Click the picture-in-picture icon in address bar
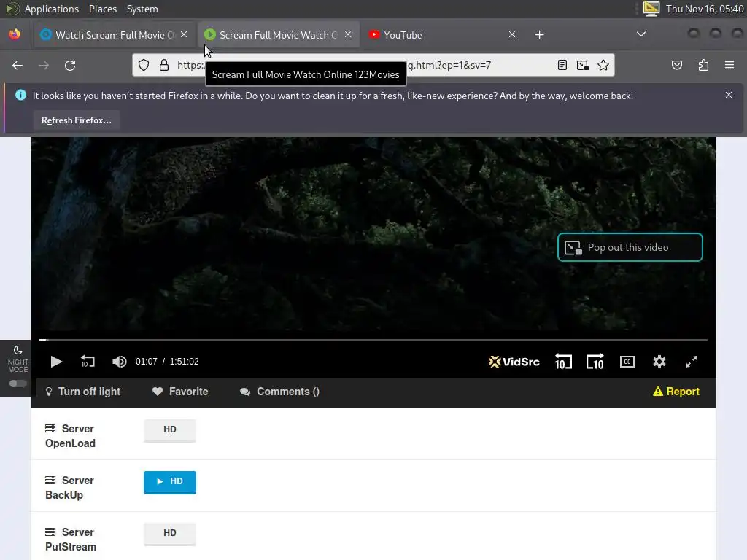747x560 pixels. point(583,65)
